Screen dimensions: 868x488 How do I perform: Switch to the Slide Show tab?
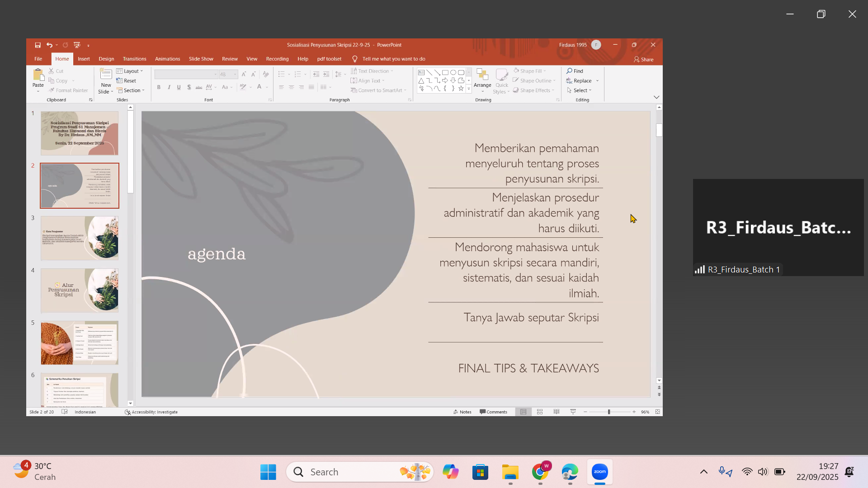(x=201, y=59)
